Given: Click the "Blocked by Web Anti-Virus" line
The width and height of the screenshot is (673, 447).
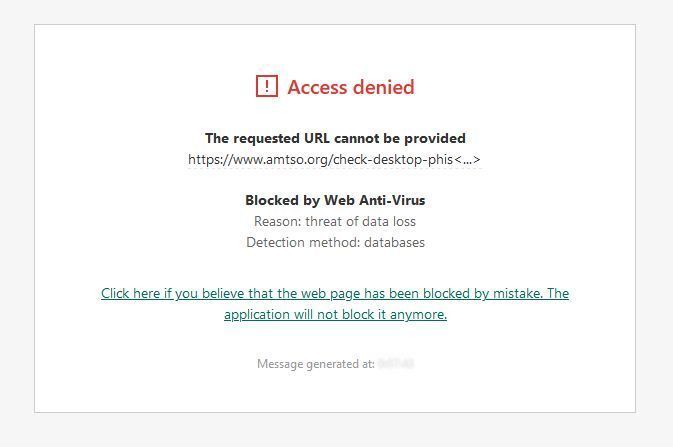Looking at the screenshot, I should 335,200.
